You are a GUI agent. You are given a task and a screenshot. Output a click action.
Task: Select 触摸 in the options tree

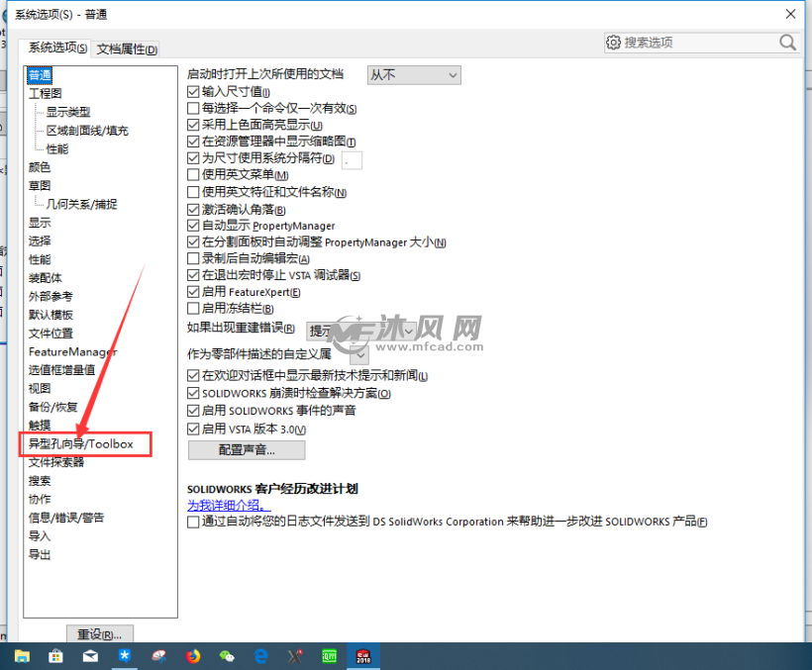coord(40,426)
